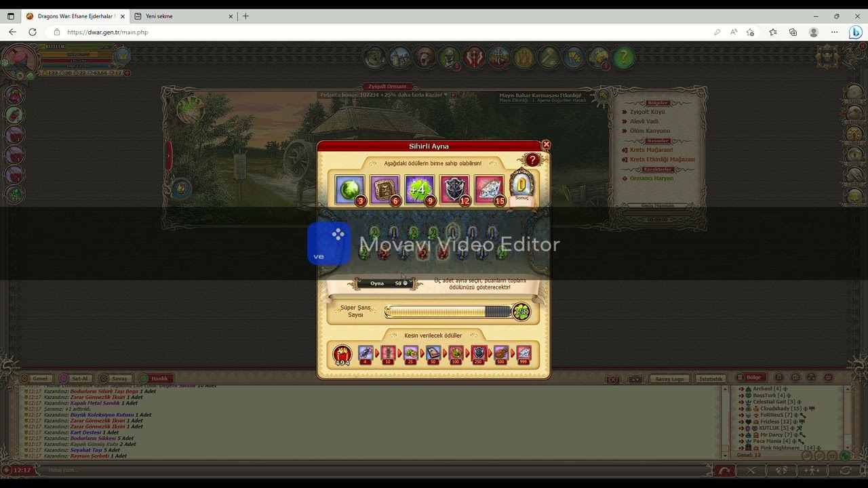
Task: Select the guaranteed reward at 10
Action: (388, 354)
